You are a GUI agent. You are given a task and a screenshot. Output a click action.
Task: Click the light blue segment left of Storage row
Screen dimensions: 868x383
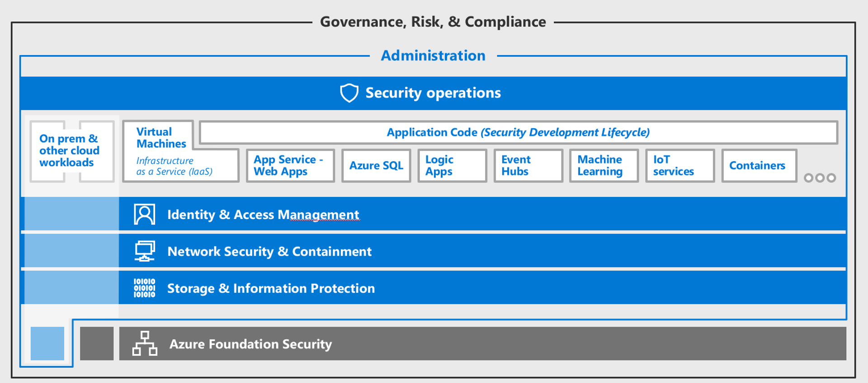[x=71, y=287]
